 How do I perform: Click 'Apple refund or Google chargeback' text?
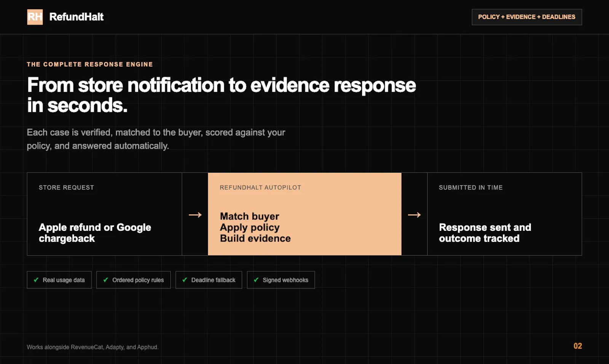pos(95,233)
